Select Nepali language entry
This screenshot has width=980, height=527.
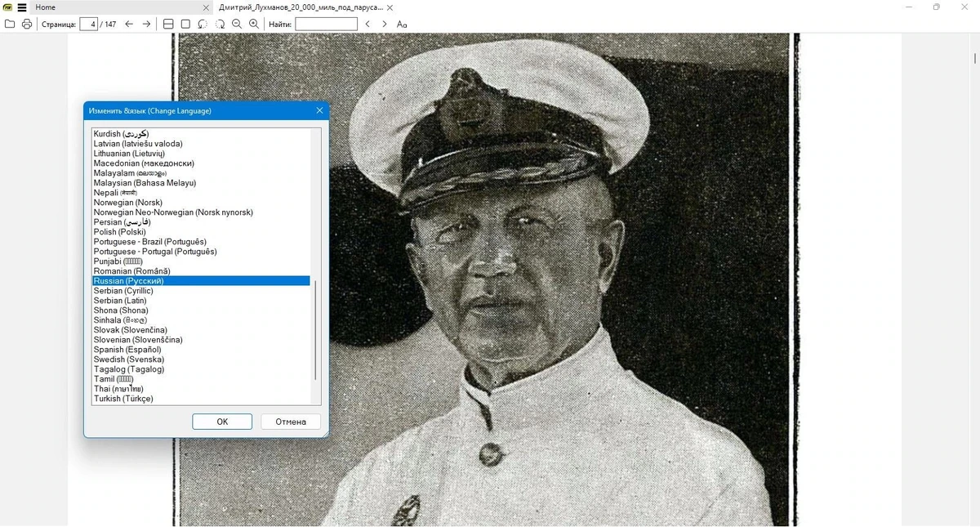(x=201, y=193)
